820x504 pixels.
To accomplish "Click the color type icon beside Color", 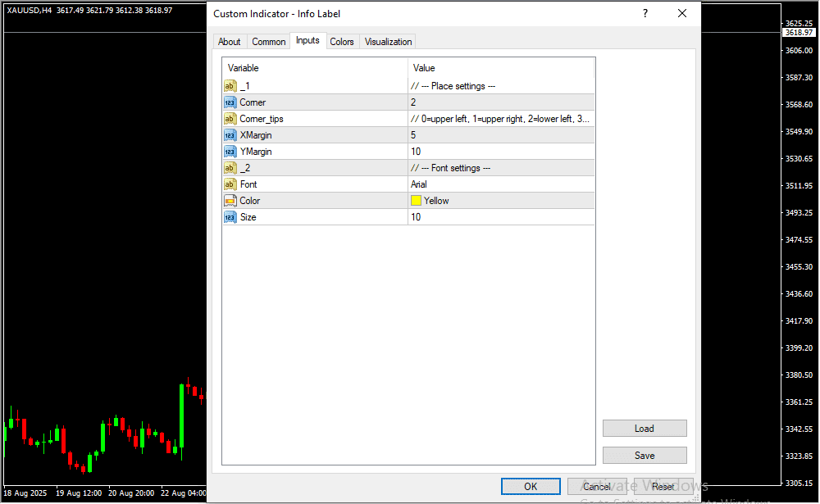I will [x=230, y=201].
